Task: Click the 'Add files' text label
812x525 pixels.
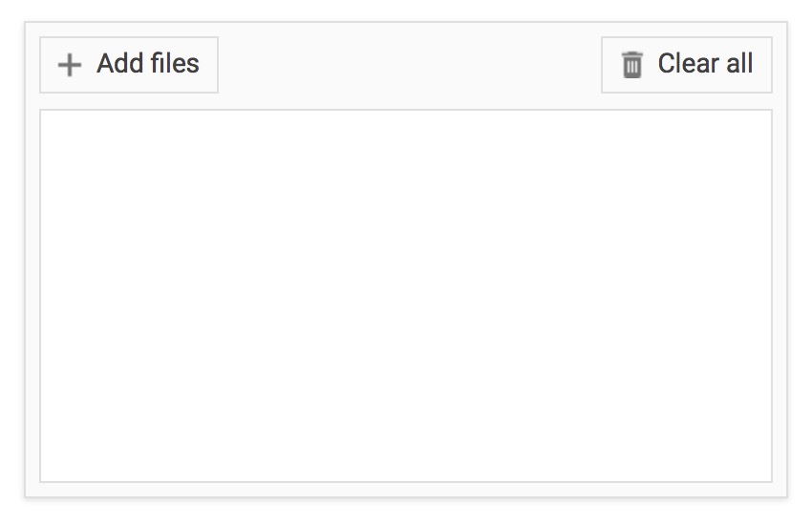Action: (x=147, y=64)
